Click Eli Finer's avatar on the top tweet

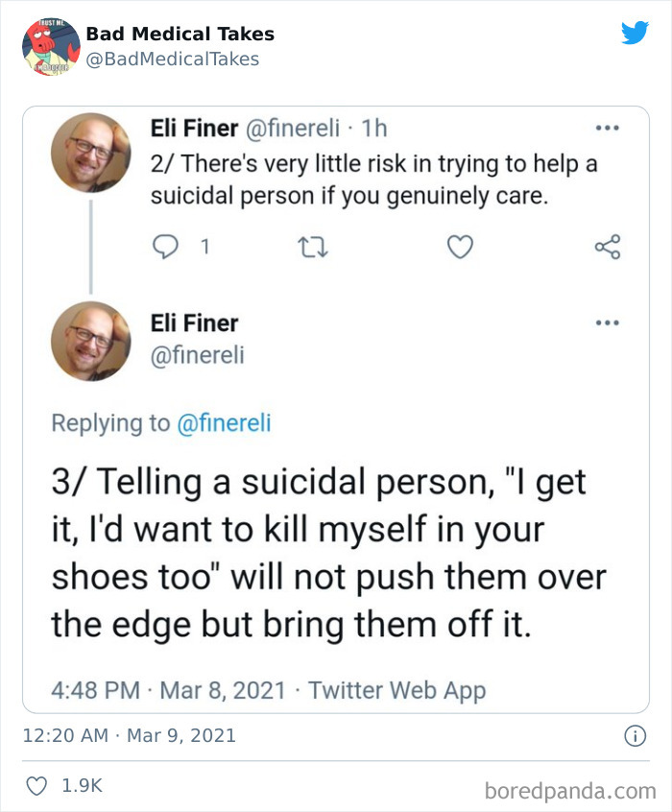pyautogui.click(x=91, y=152)
